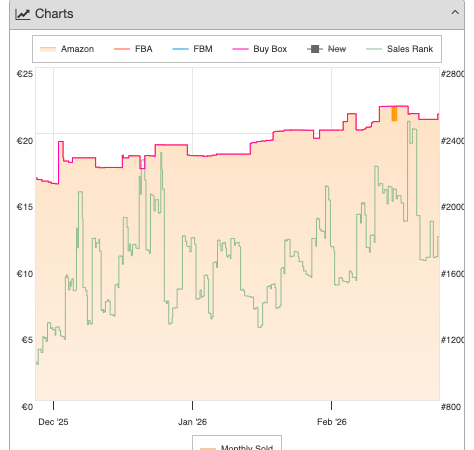Click the Charts line-graph icon
474x450 pixels.
(x=23, y=14)
